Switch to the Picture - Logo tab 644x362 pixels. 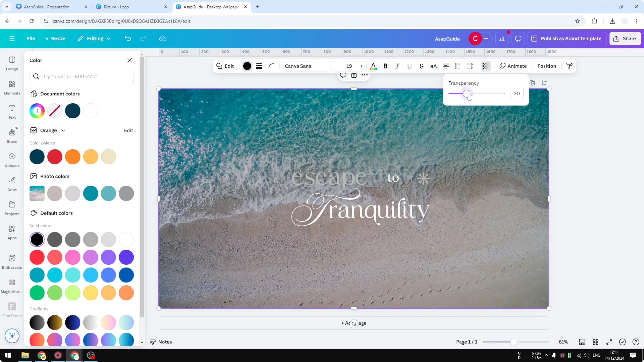click(x=116, y=7)
